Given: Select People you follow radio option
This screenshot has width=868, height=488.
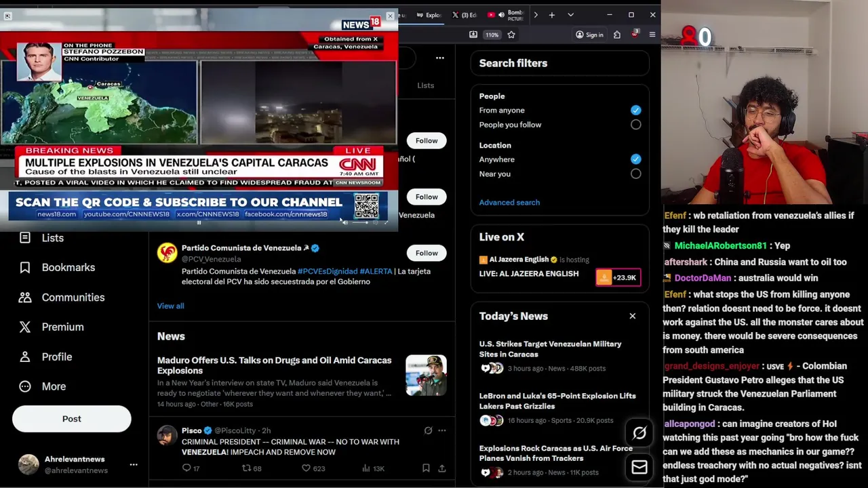Looking at the screenshot, I should point(635,125).
